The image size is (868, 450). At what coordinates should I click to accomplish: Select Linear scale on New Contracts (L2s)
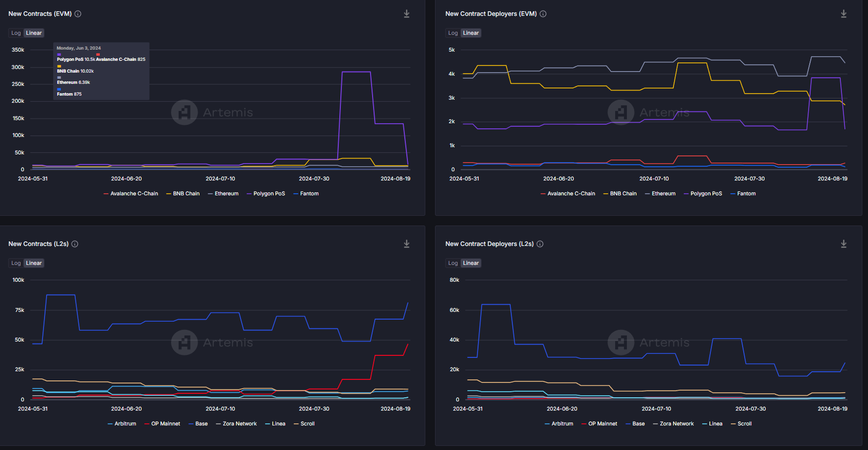[34, 263]
